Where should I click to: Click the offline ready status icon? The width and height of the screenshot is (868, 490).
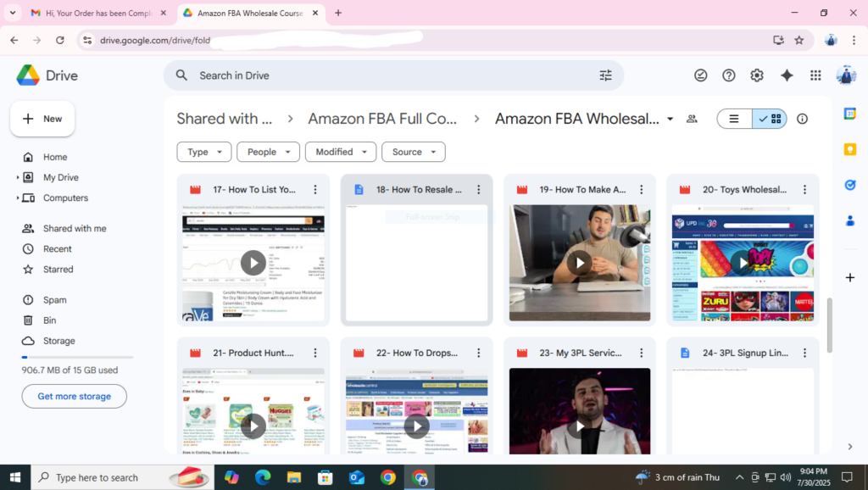point(701,75)
